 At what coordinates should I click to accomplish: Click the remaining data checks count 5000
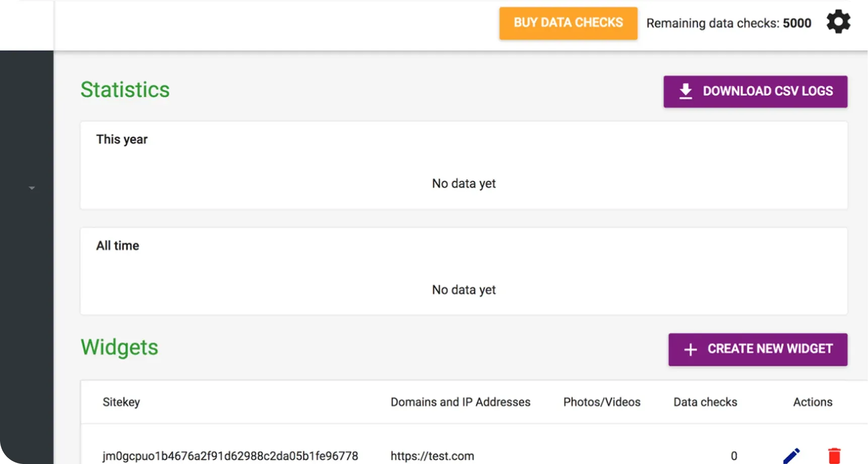point(797,23)
